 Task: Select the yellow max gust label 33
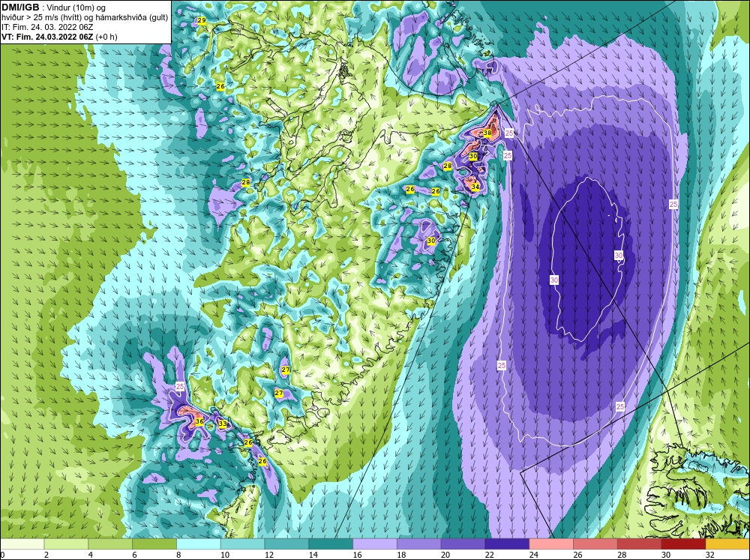tap(223, 424)
